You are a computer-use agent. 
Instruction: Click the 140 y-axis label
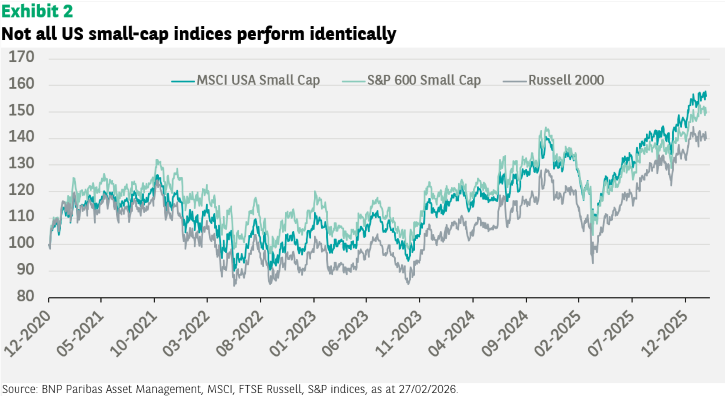pos(22,136)
